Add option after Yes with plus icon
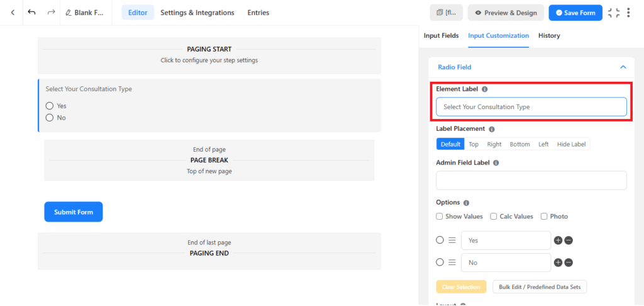Screen dimensions: 644x306 click(x=558, y=240)
